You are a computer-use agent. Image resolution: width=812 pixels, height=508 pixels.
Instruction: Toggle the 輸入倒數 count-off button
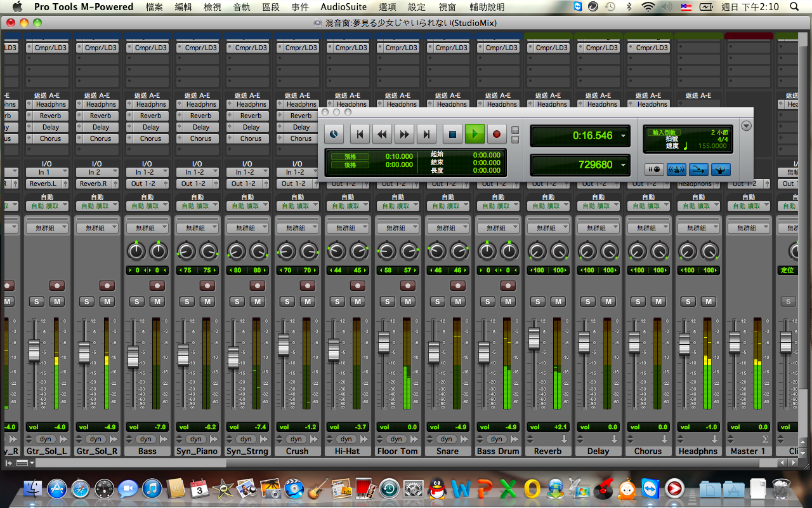tap(663, 132)
